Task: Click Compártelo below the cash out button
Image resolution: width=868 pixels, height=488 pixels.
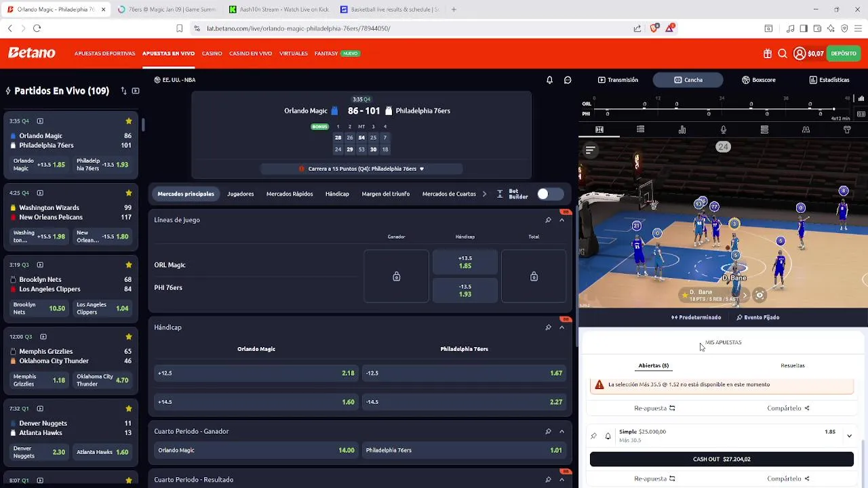Action: coord(788,479)
